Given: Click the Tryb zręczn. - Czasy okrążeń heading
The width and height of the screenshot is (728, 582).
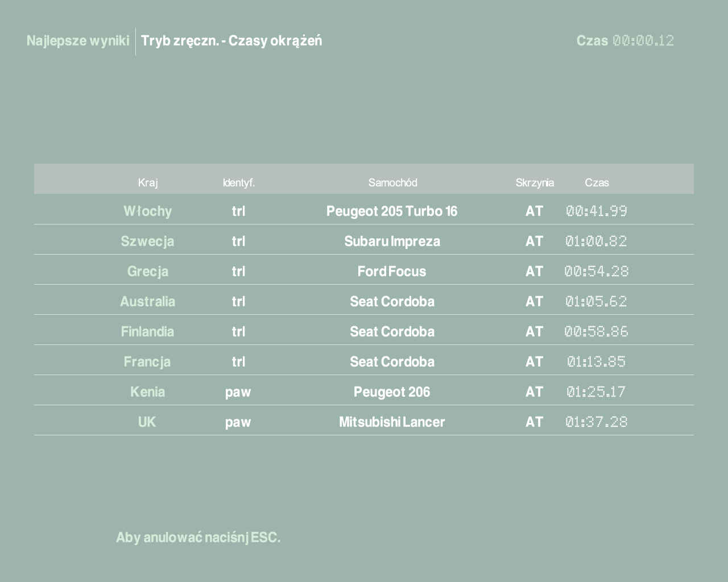Looking at the screenshot, I should click(x=231, y=41).
